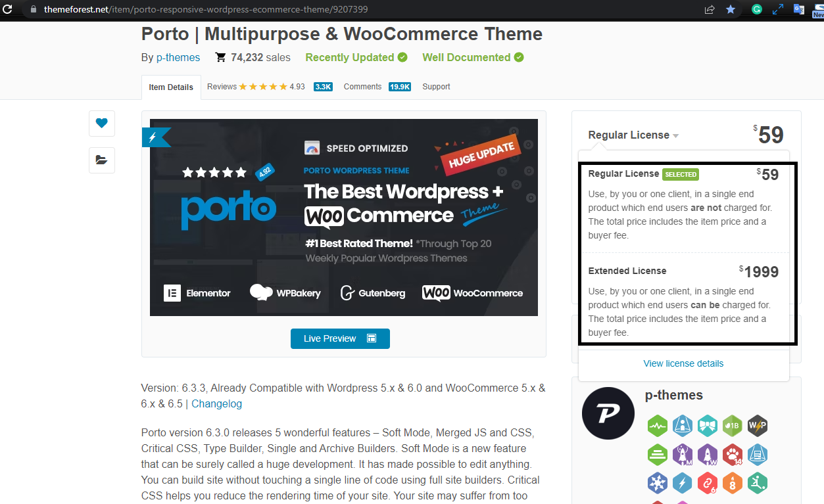Click the green soccer player badge
Image resolution: width=824 pixels, height=504 pixels.
[x=758, y=484]
